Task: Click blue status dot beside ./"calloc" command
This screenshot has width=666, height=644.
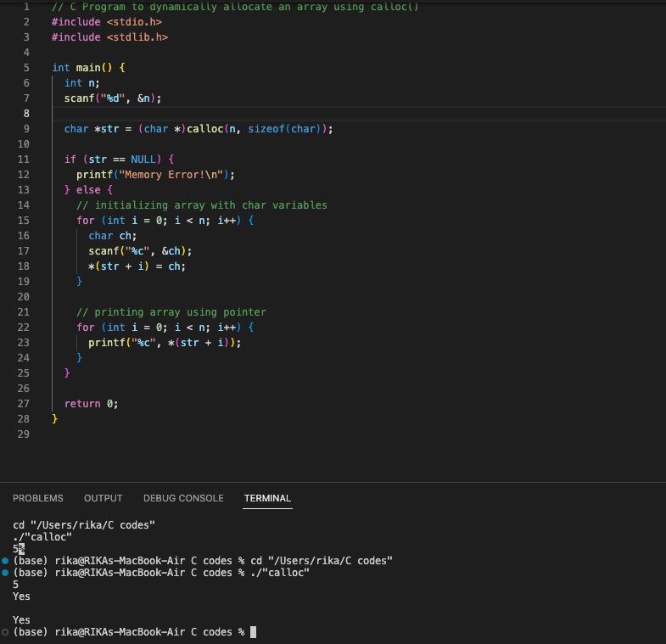Action: coord(5,573)
